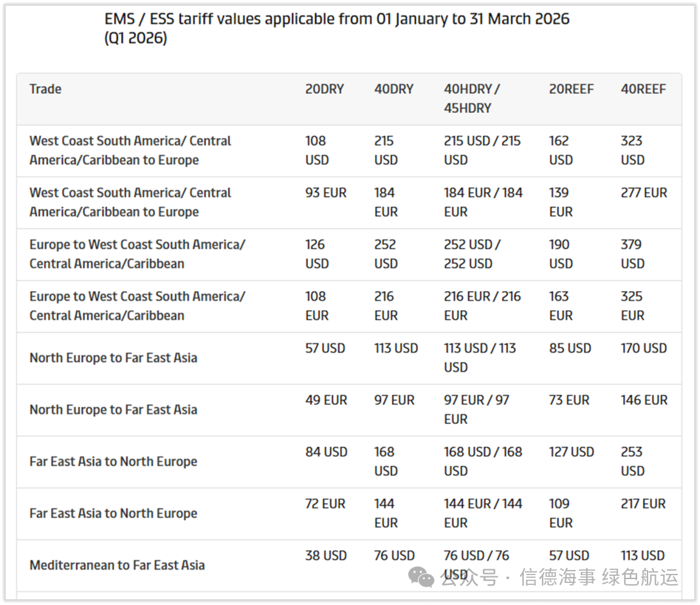The height and width of the screenshot is (605, 700).
Task: Click the 379 USD cell
Action: click(632, 254)
